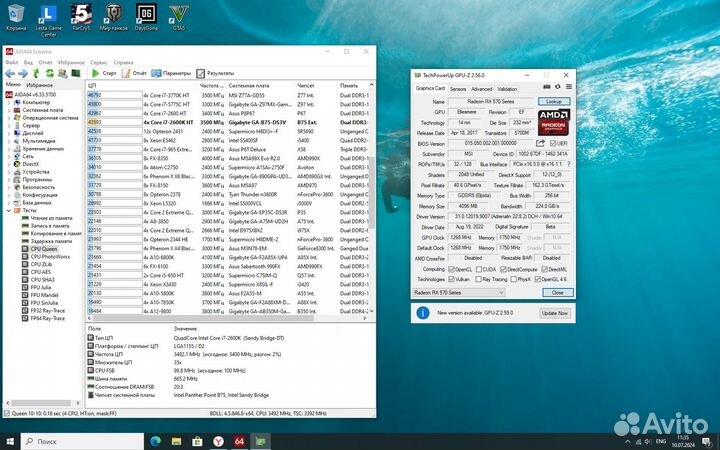Open GPU-Z hamburger menu

point(569,87)
